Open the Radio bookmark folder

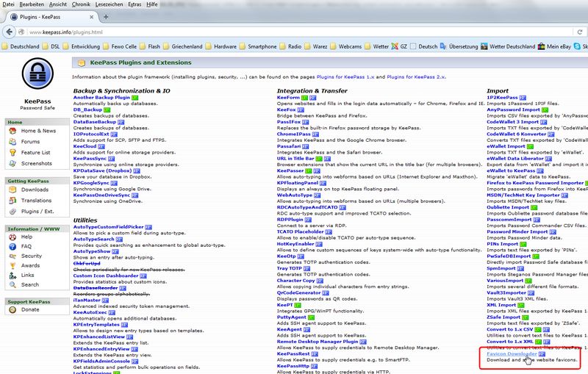290,46
